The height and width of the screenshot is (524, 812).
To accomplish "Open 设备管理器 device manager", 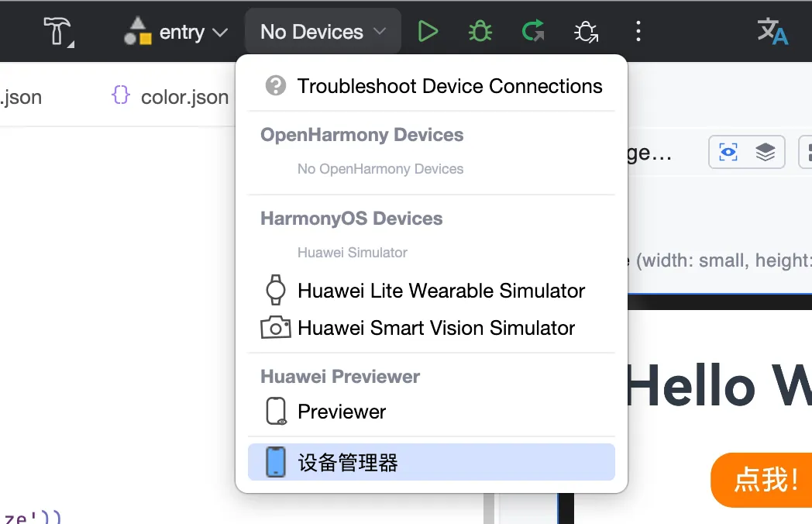I will coord(432,462).
